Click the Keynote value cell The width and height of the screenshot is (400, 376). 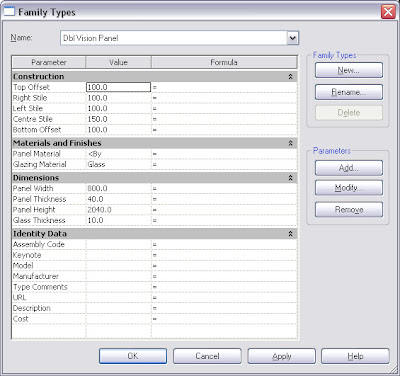118,255
